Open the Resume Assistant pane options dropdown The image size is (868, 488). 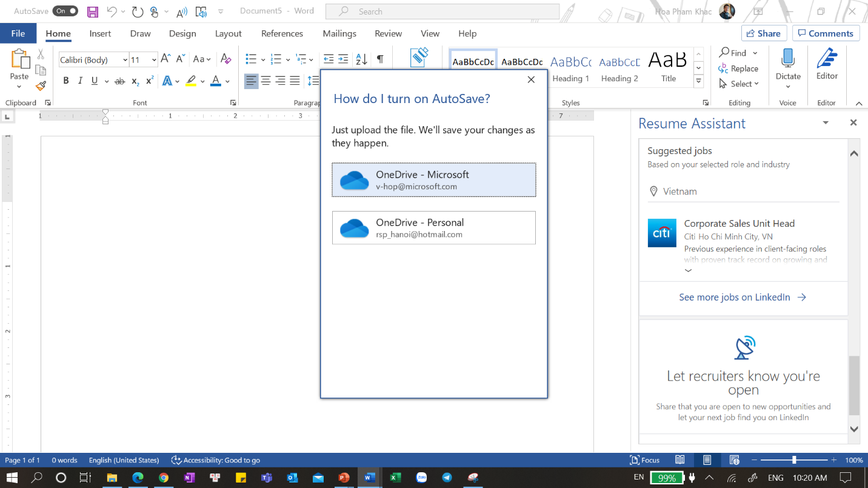826,123
